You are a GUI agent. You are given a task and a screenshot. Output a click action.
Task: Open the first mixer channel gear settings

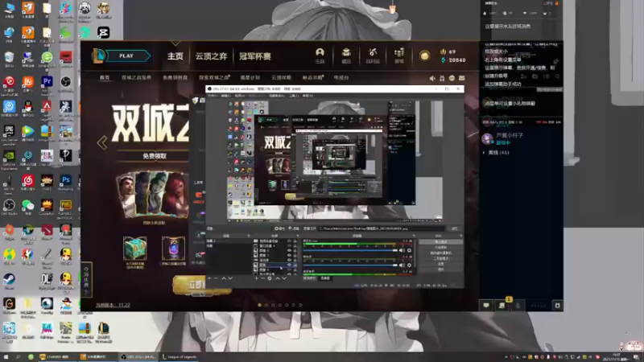click(409, 250)
